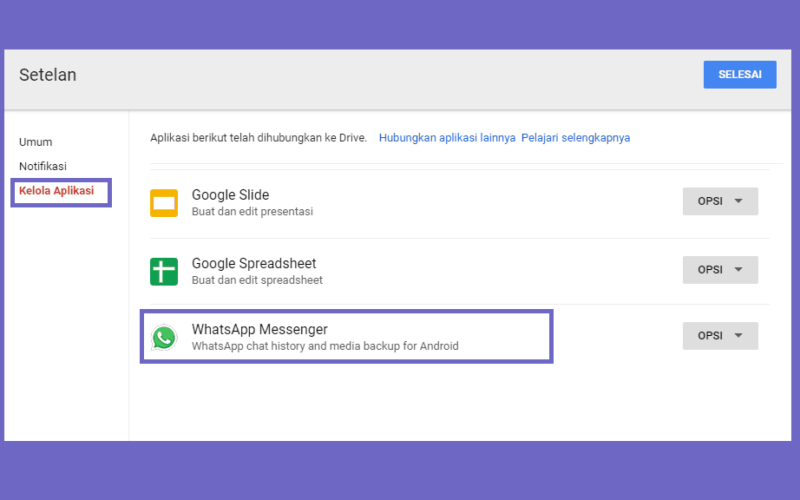Click the 'Buat dan edit spreadsheet' description

[257, 280]
